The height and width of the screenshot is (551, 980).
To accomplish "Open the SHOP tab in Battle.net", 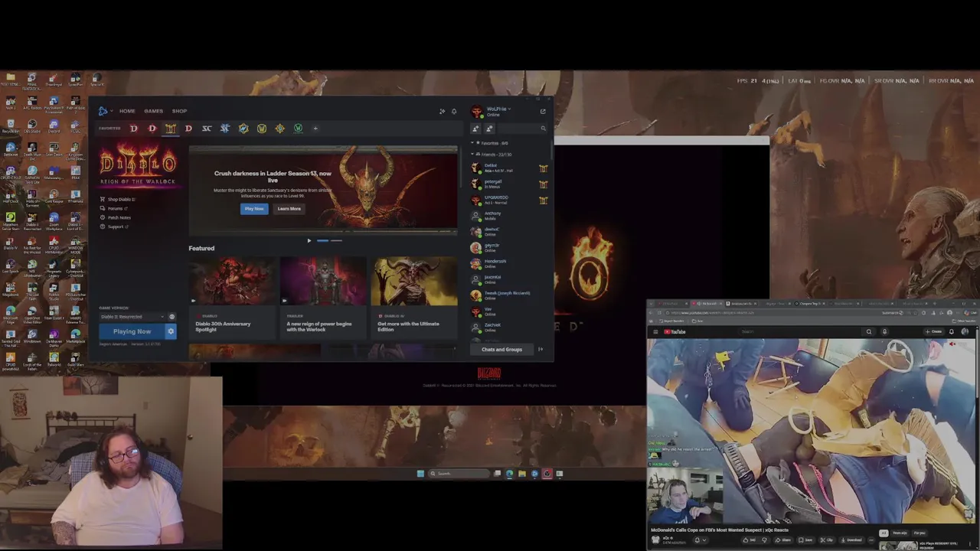I will point(179,111).
